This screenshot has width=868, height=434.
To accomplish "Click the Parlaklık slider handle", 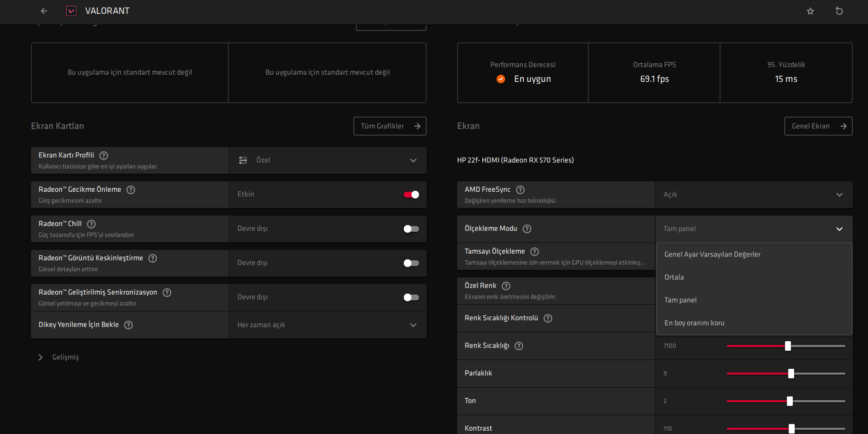I will point(791,374).
